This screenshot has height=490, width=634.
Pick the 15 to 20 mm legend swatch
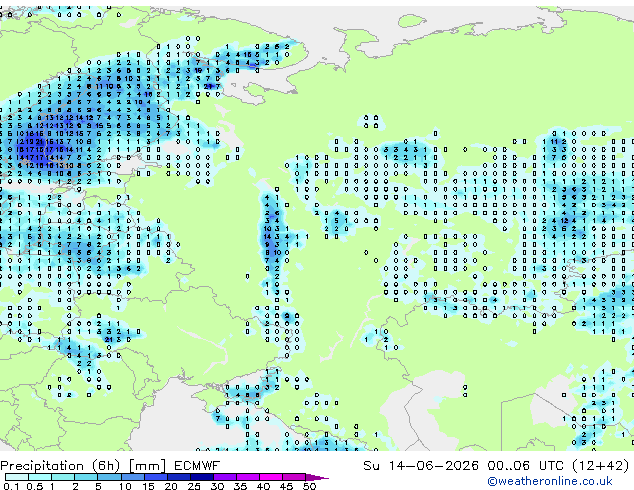[x=156, y=477]
